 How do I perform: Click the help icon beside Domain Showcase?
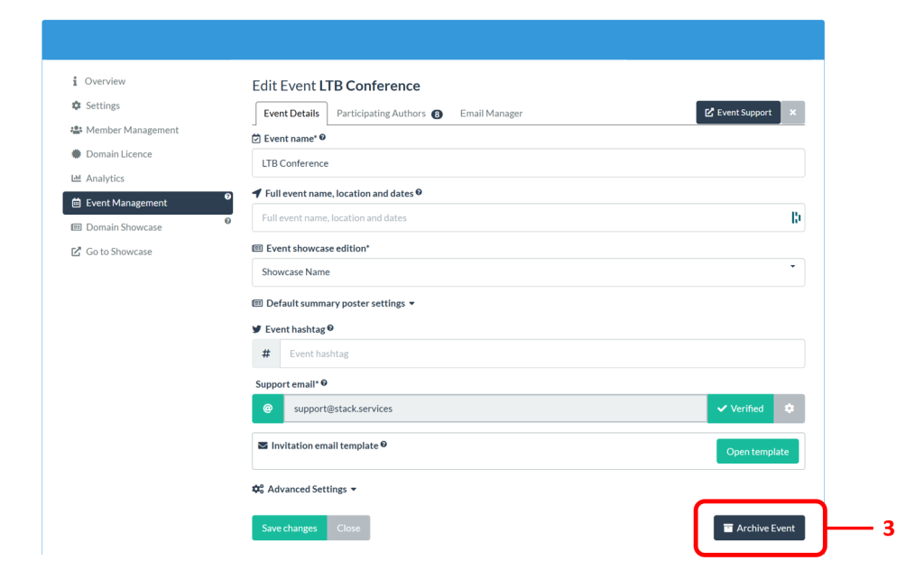pyautogui.click(x=227, y=221)
